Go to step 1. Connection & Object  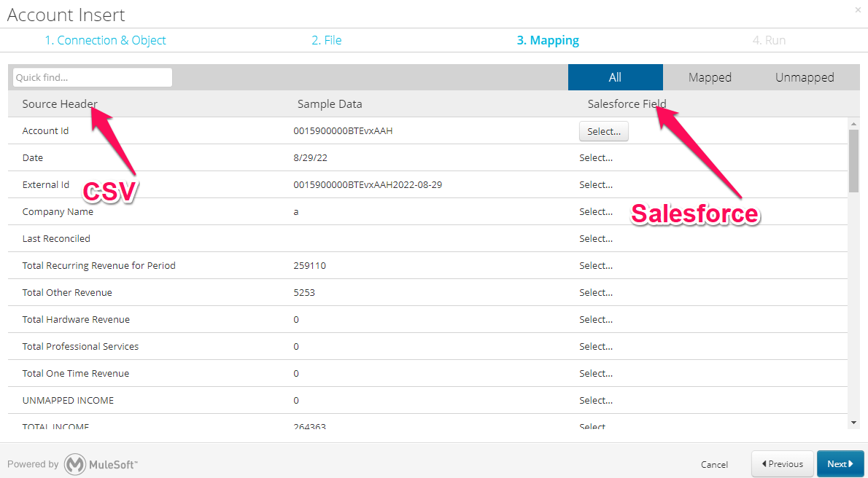pyautogui.click(x=105, y=40)
